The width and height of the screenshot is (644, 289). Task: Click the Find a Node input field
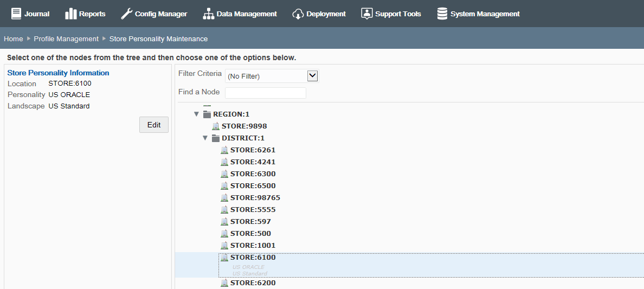click(265, 93)
